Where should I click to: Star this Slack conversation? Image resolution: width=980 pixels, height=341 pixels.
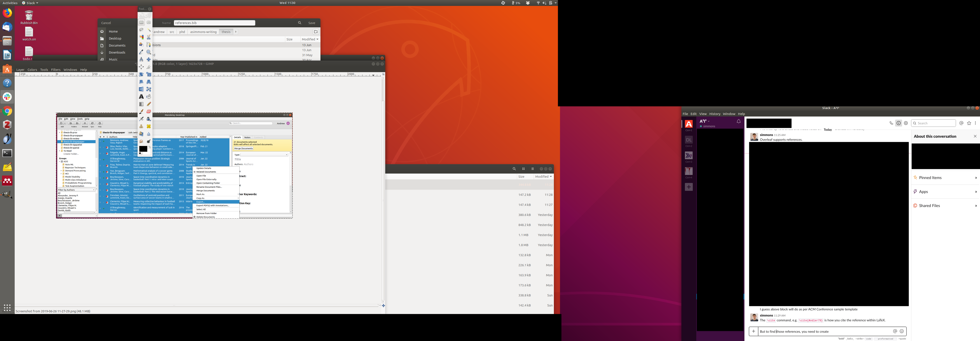pos(969,123)
